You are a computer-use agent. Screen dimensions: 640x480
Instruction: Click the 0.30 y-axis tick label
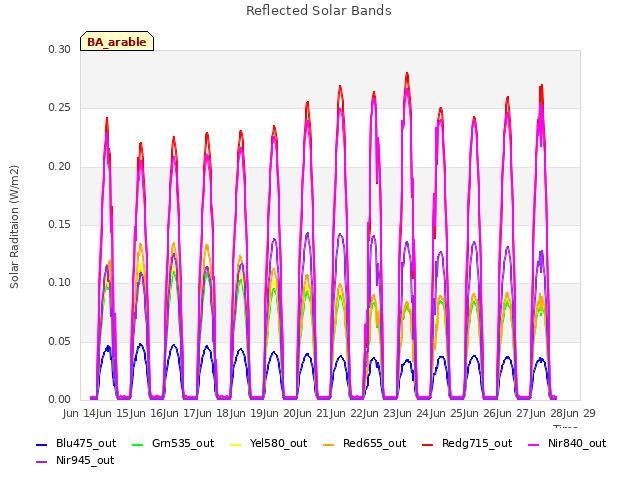coord(60,49)
